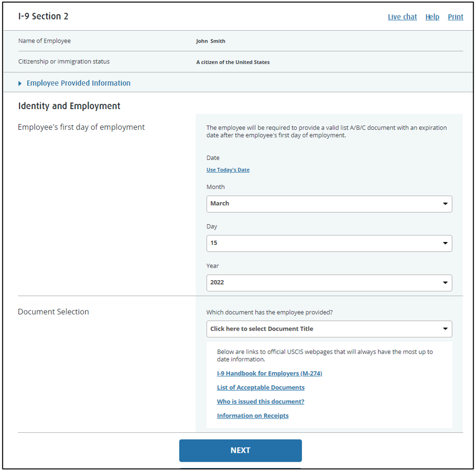Click the Document Title dropdown arrow
The height and width of the screenshot is (472, 476).
[x=445, y=329]
